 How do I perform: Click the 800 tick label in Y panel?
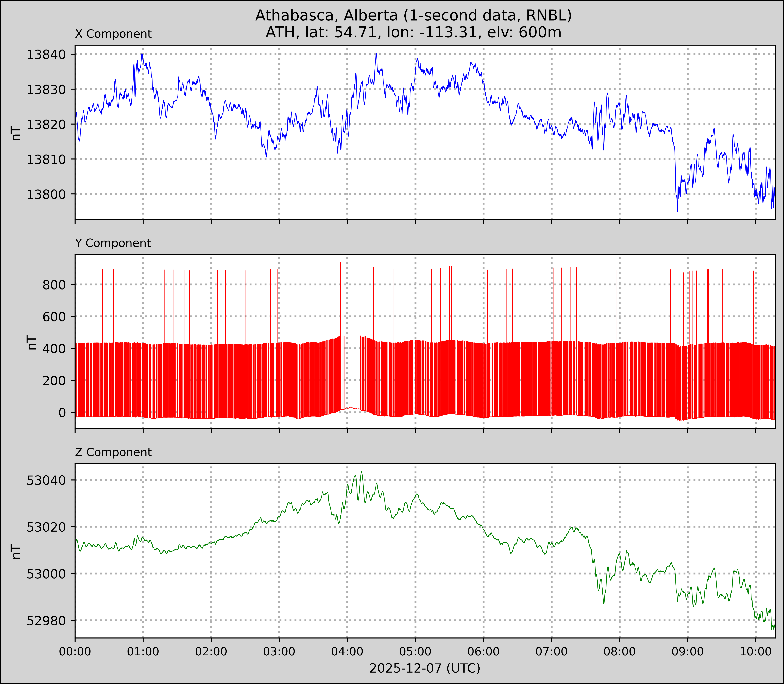(x=54, y=285)
